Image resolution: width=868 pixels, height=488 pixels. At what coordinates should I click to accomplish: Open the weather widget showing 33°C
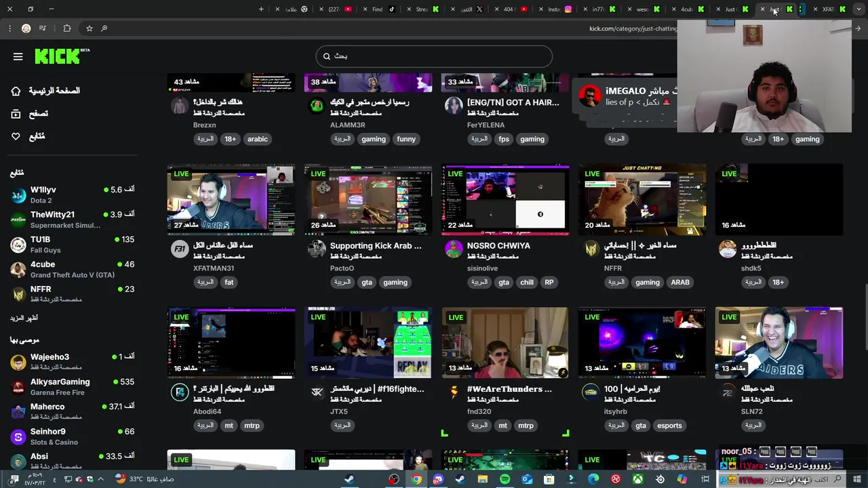click(144, 479)
